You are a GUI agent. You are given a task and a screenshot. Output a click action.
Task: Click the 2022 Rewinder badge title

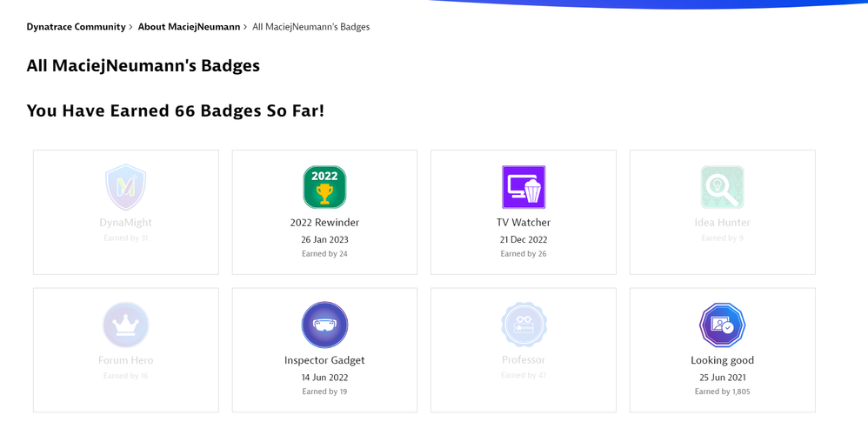pos(324,223)
